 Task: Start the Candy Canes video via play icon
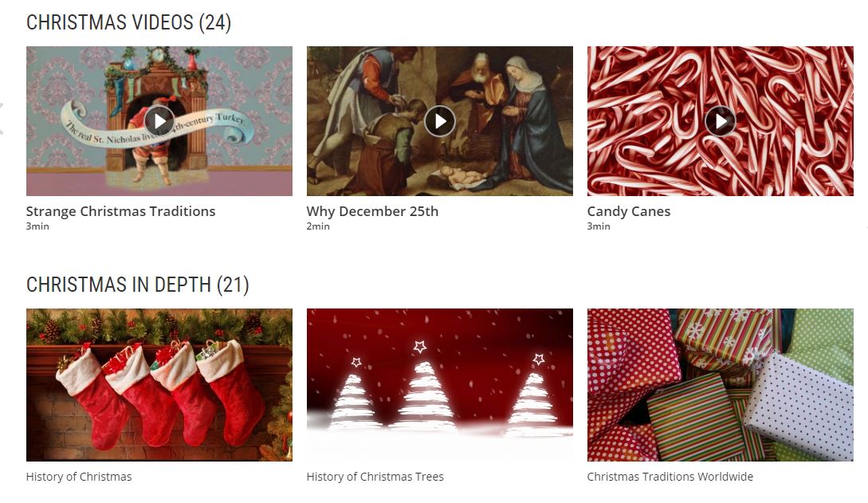tap(721, 120)
